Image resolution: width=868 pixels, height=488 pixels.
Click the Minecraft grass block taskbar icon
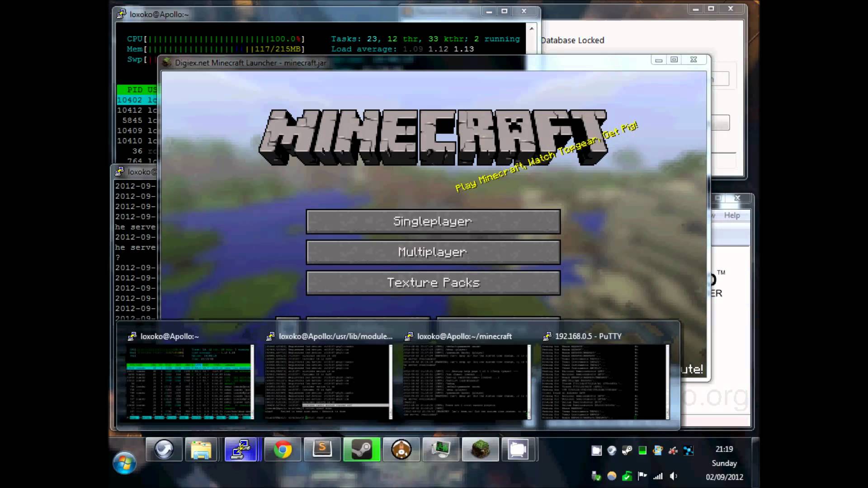[480, 450]
